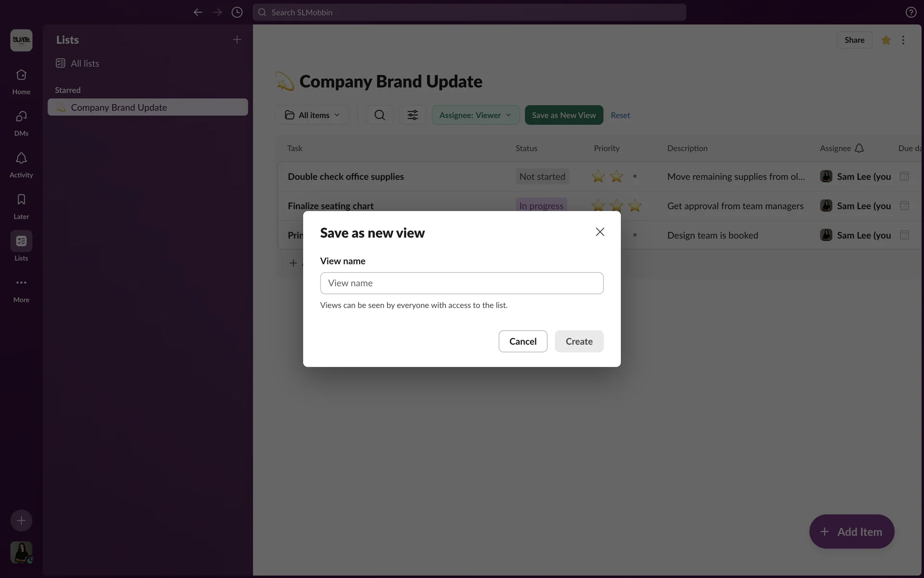This screenshot has width=924, height=578.
Task: Click the history clock icon
Action: [x=237, y=13]
